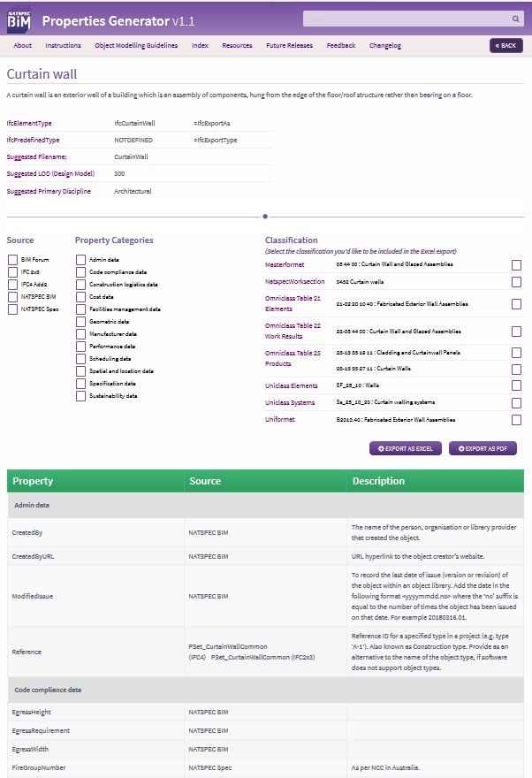Select the NatspecWorksection classification checkbox
Viewport: 532px width, 778px height.
coord(516,282)
